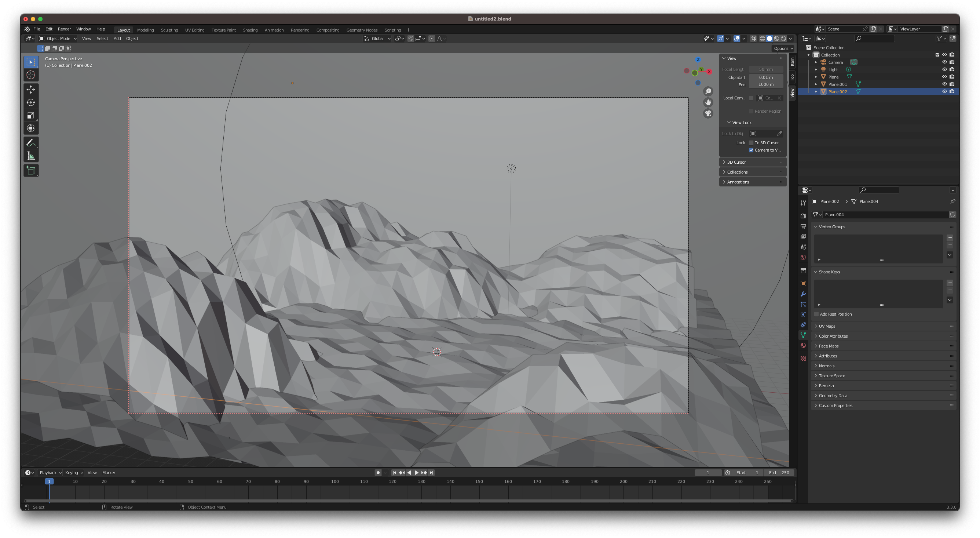
Task: Pick the Measure tool
Action: (31, 156)
